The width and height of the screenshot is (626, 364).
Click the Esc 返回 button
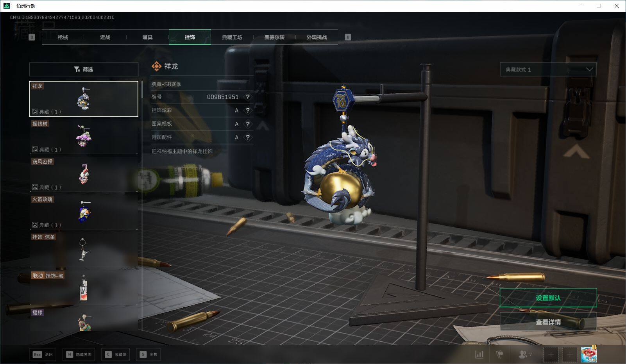click(43, 354)
